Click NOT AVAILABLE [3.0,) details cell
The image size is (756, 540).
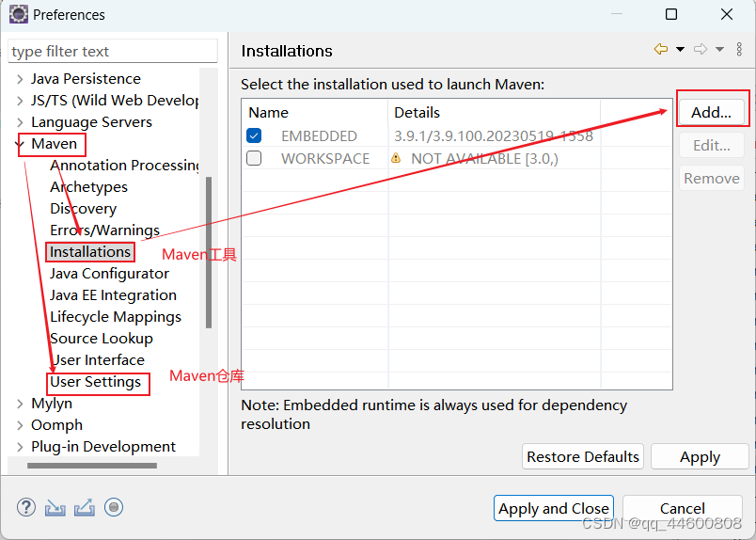[484, 158]
